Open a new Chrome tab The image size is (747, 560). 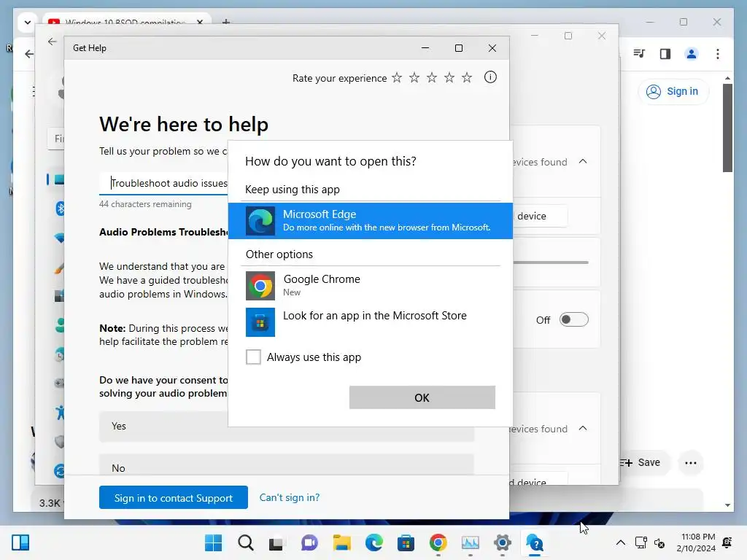click(226, 21)
